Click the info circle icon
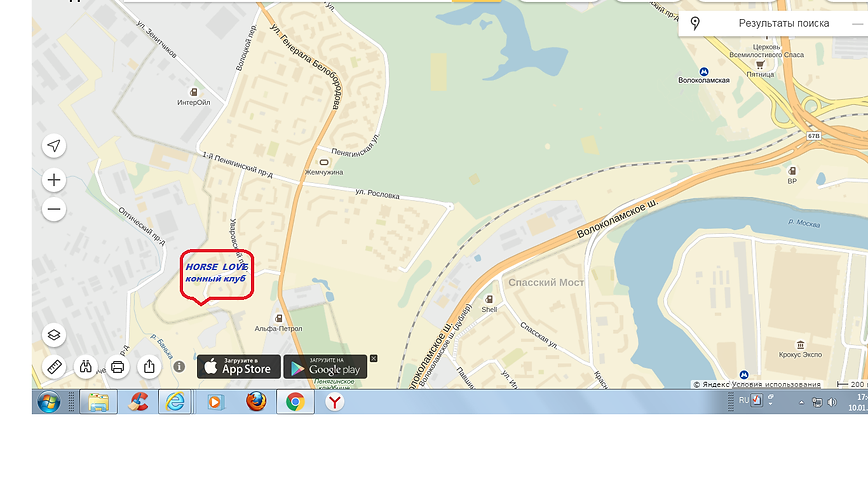Viewport: 868px width, 488px height. coord(179,366)
